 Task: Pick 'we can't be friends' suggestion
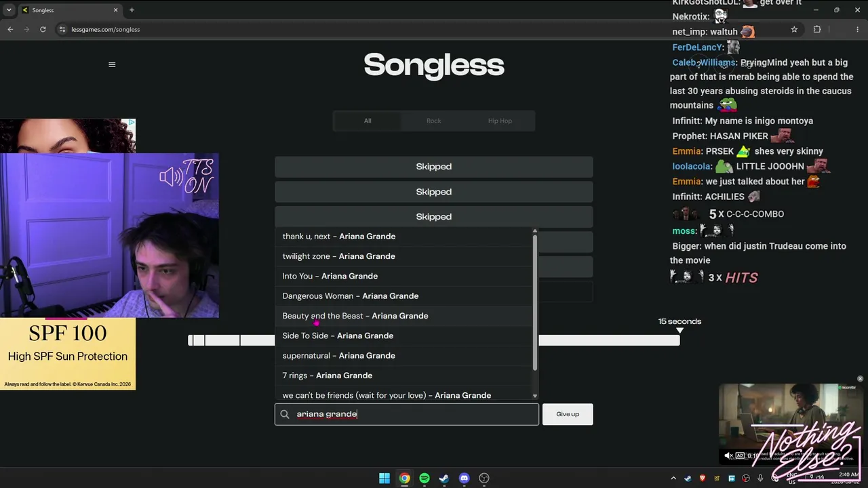[x=403, y=394]
